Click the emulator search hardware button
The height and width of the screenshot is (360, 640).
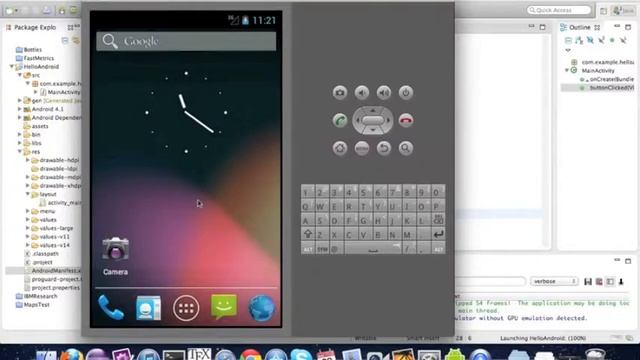[x=406, y=148]
